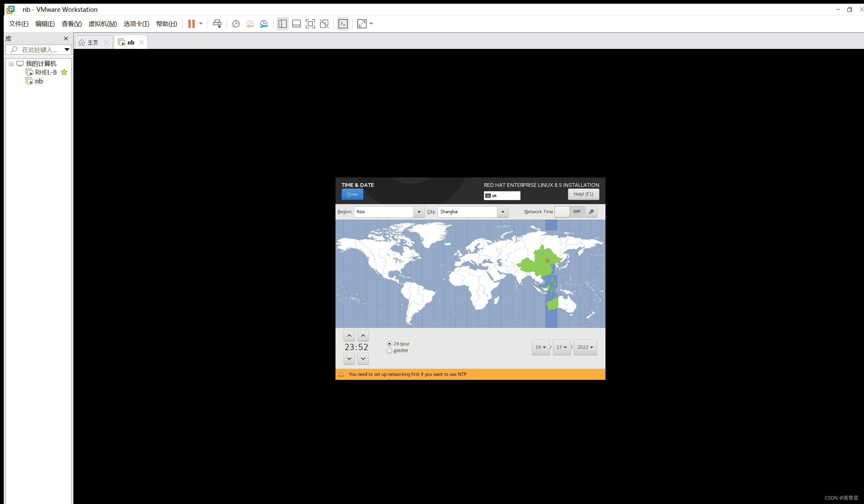Screen dimensions: 864x504
Task: Click the Help! (F1) button
Action: tap(584, 194)
